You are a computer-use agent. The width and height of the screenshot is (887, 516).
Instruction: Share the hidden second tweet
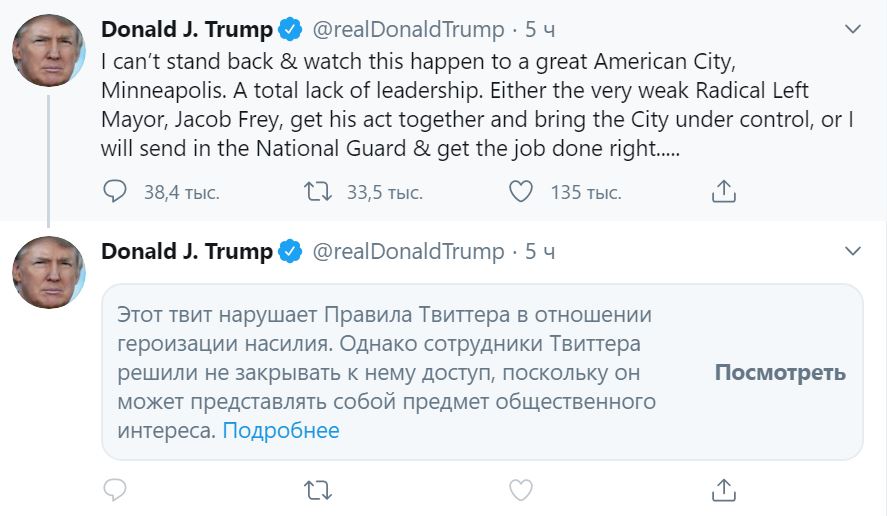pyautogui.click(x=723, y=490)
